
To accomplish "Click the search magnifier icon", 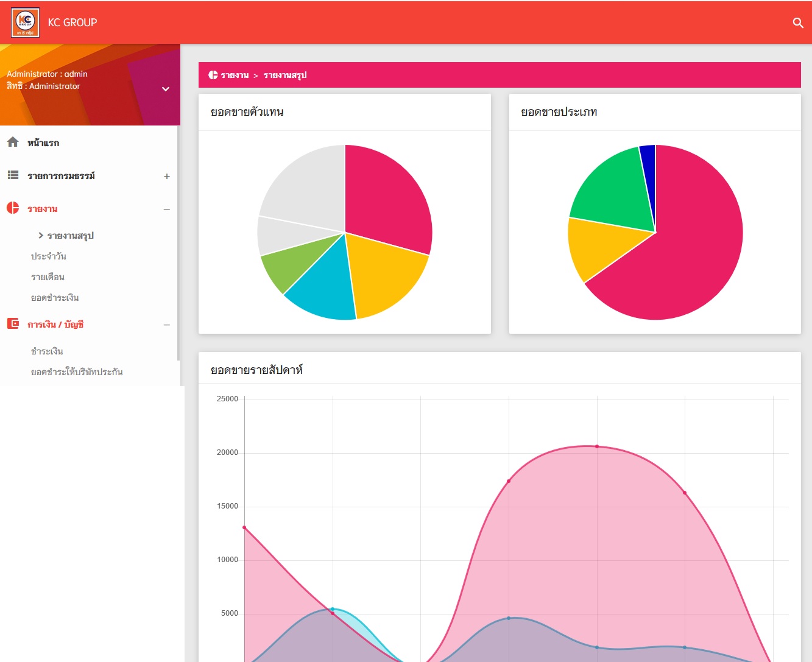I will pyautogui.click(x=798, y=23).
